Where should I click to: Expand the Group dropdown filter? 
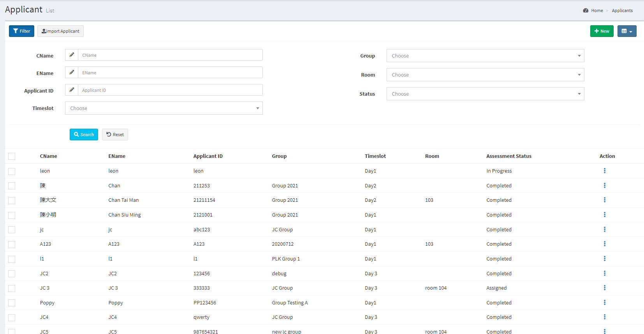[485, 56]
